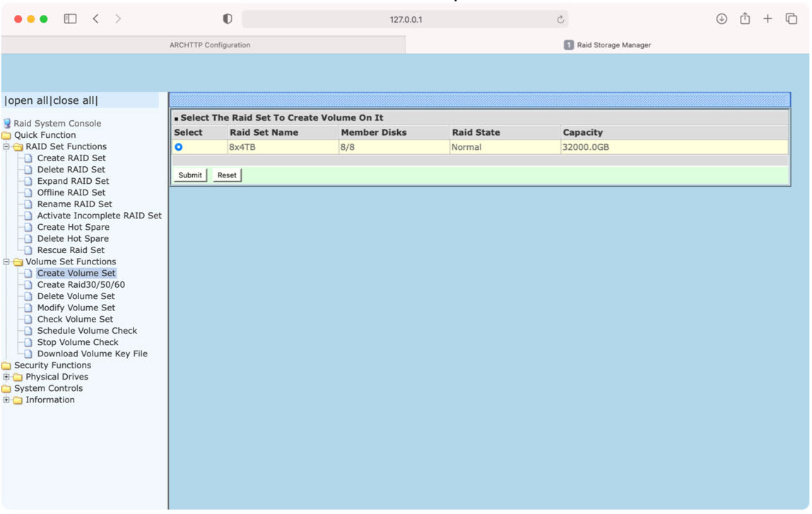The image size is (812, 514).
Task: Collapse the RAID Set Functions branch
Action: [5, 146]
